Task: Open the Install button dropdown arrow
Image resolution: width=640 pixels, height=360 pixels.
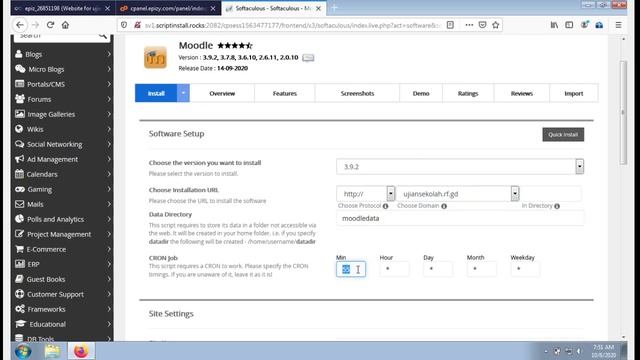Action: (183, 93)
